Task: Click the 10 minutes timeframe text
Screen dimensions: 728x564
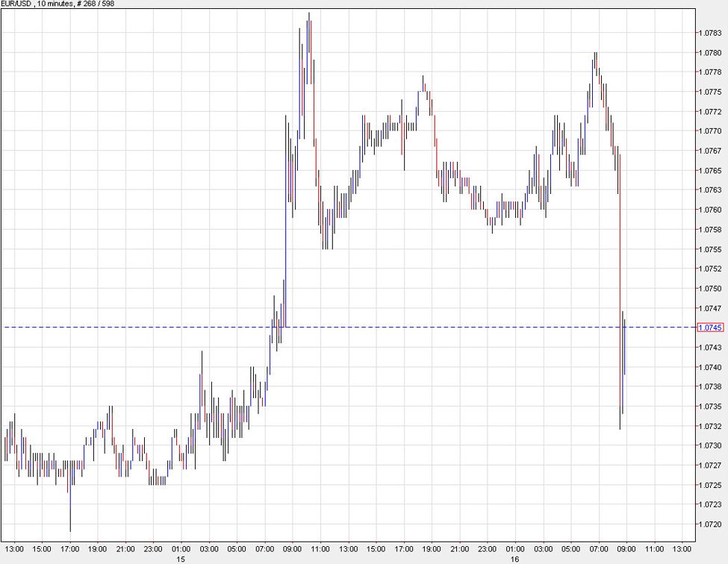Action: click(x=54, y=4)
